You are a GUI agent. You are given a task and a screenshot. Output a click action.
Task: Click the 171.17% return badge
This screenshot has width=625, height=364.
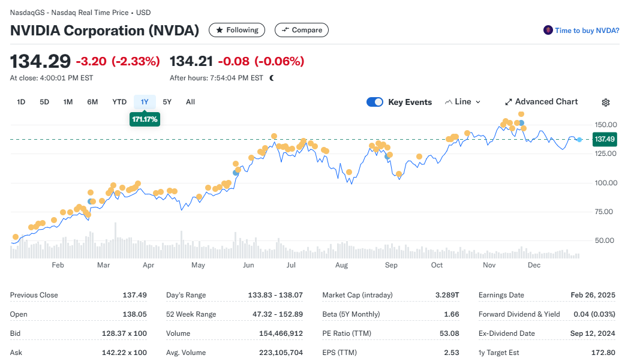(145, 119)
